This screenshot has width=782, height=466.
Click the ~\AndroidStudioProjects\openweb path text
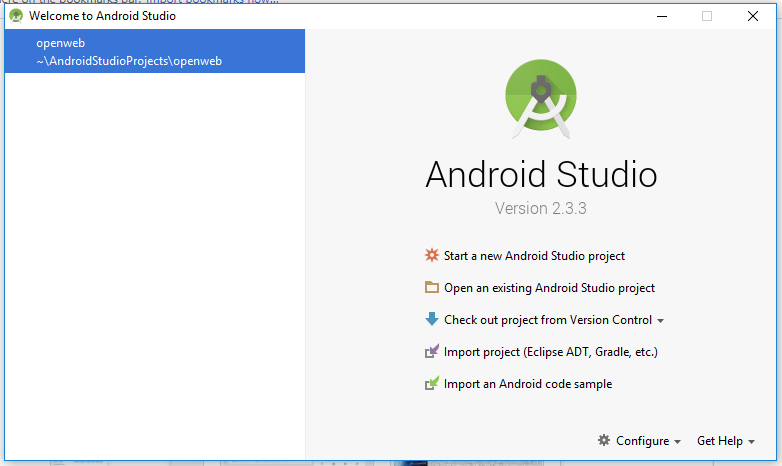click(129, 61)
